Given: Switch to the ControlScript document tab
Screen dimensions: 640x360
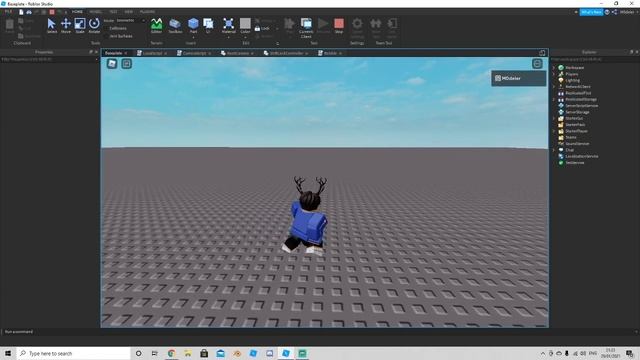Looking at the screenshot, I should coord(194,53).
